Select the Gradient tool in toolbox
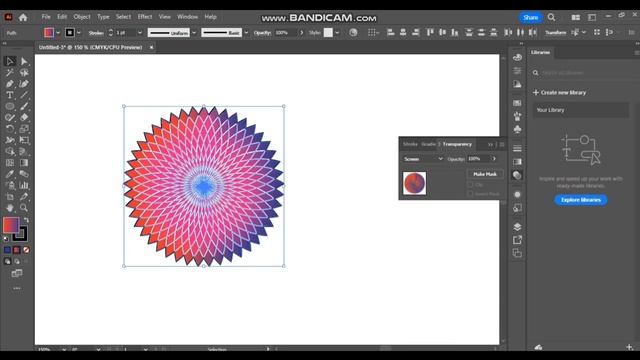This screenshot has height=360, width=640. 24,163
